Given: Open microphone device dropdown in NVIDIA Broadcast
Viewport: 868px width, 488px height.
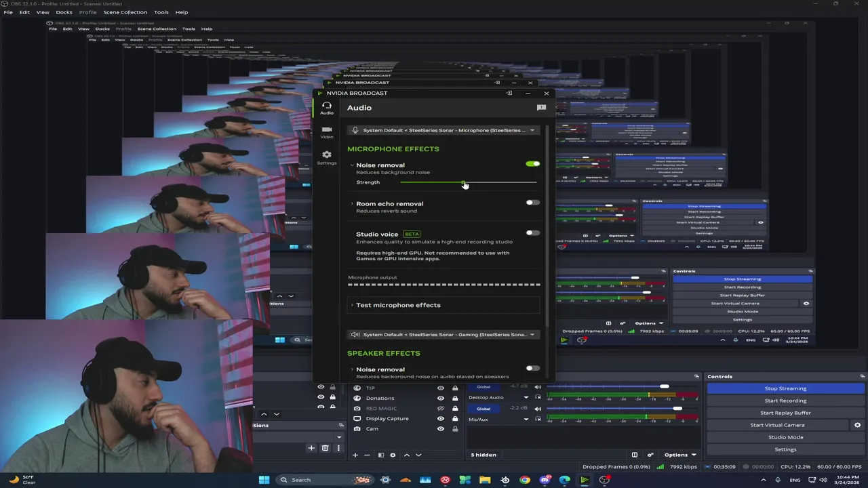Looking at the screenshot, I should click(443, 130).
